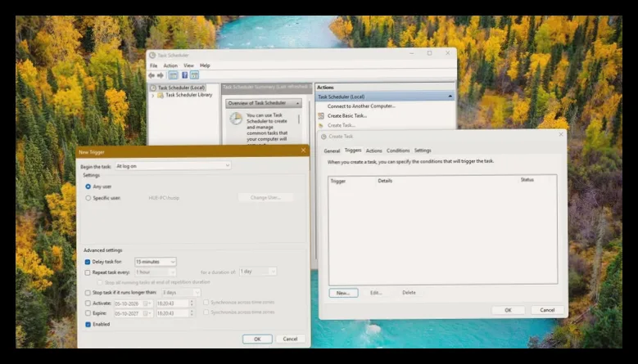This screenshot has height=364, width=638.
Task: Select the Triggers tab in Create Task
Action: (353, 151)
